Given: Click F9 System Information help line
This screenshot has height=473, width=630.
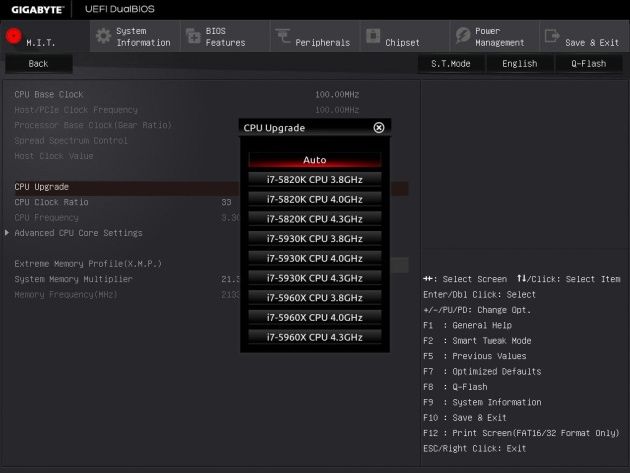Looking at the screenshot, I should coord(482,403).
